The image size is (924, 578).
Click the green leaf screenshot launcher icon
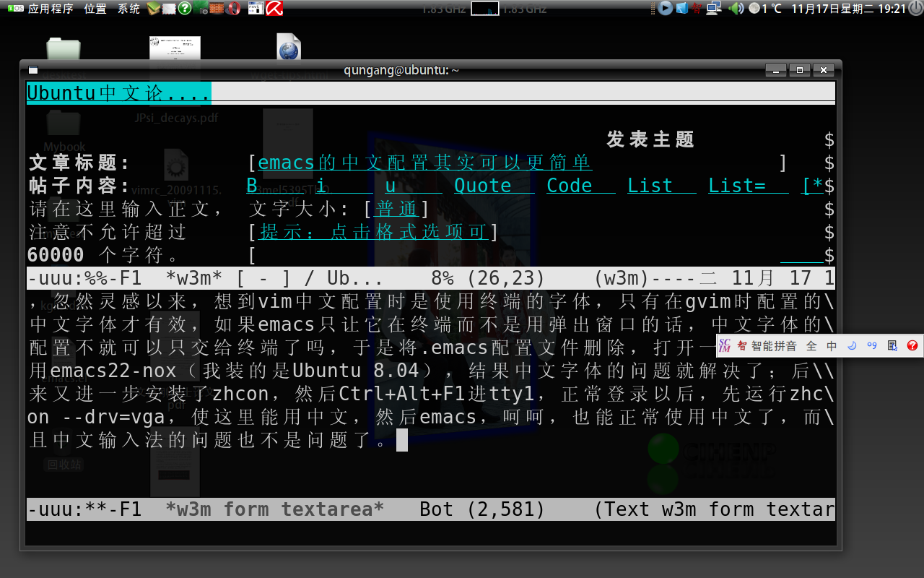(x=201, y=9)
